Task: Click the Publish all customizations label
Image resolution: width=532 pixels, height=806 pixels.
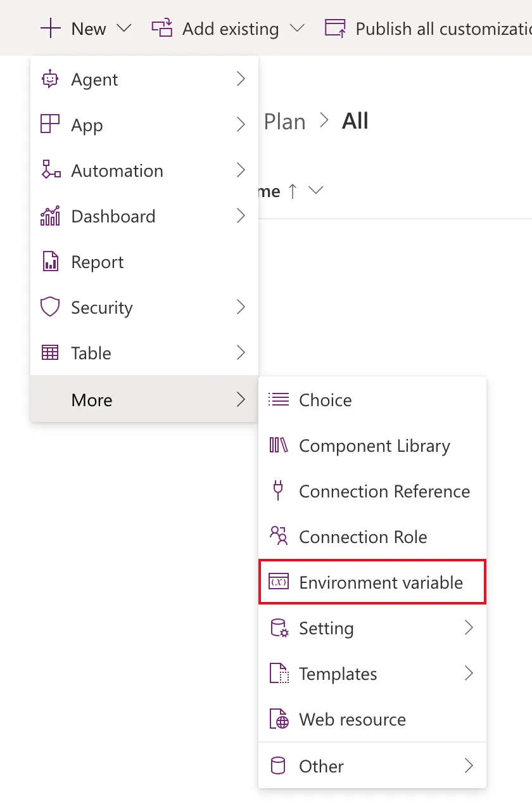Action: pos(443,29)
